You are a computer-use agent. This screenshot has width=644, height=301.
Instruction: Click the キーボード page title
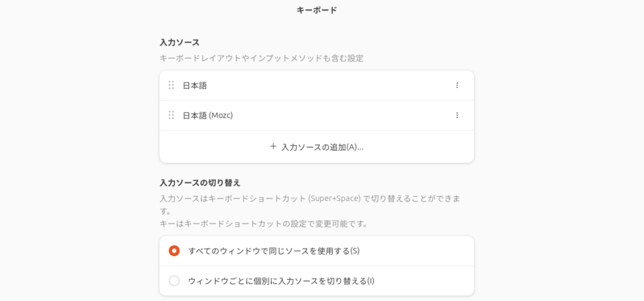(x=317, y=10)
